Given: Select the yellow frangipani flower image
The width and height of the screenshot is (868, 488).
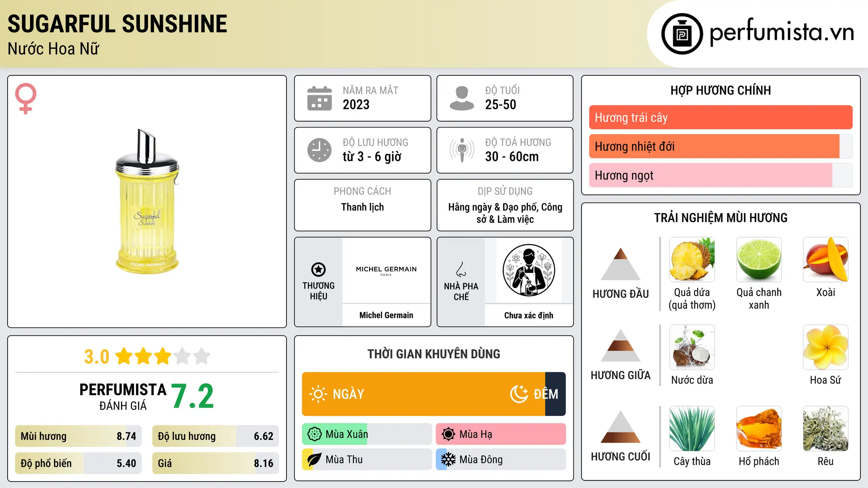Looking at the screenshot, I should 826,347.
